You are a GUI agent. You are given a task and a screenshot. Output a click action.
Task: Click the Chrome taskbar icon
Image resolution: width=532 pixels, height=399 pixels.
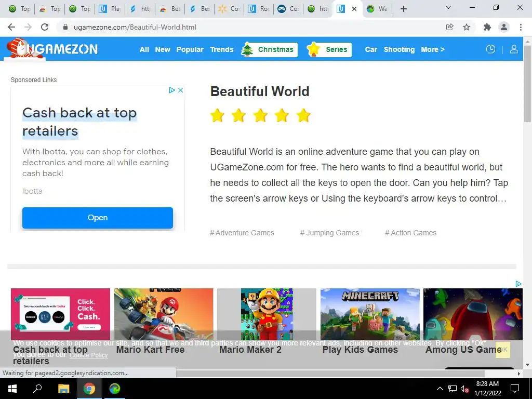pos(89,389)
